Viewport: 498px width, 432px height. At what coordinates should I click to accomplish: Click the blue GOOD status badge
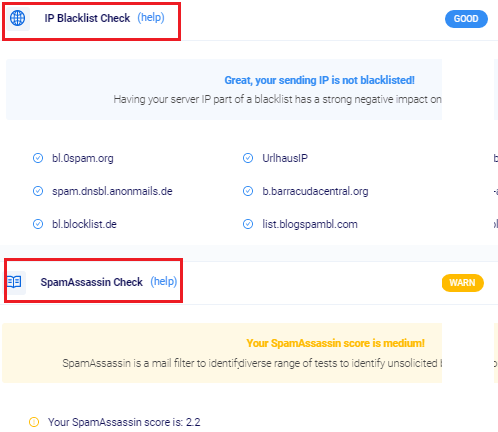pyautogui.click(x=466, y=19)
